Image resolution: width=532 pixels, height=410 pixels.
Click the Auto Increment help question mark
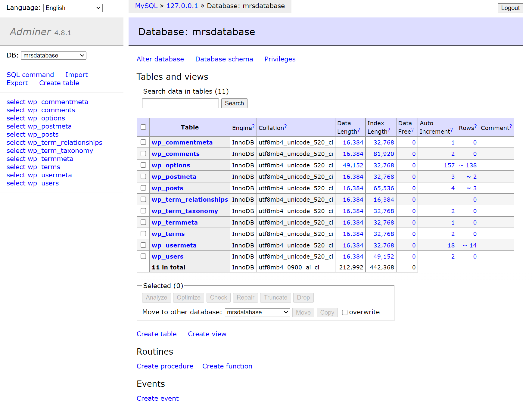[x=452, y=130]
